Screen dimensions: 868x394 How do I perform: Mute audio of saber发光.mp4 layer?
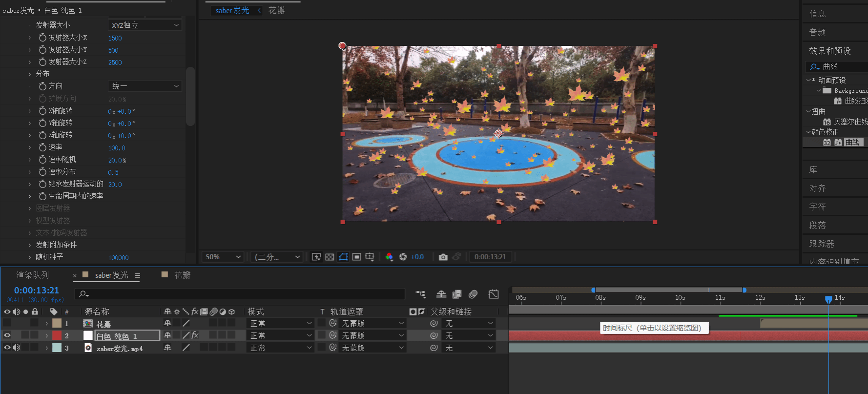[x=17, y=348]
